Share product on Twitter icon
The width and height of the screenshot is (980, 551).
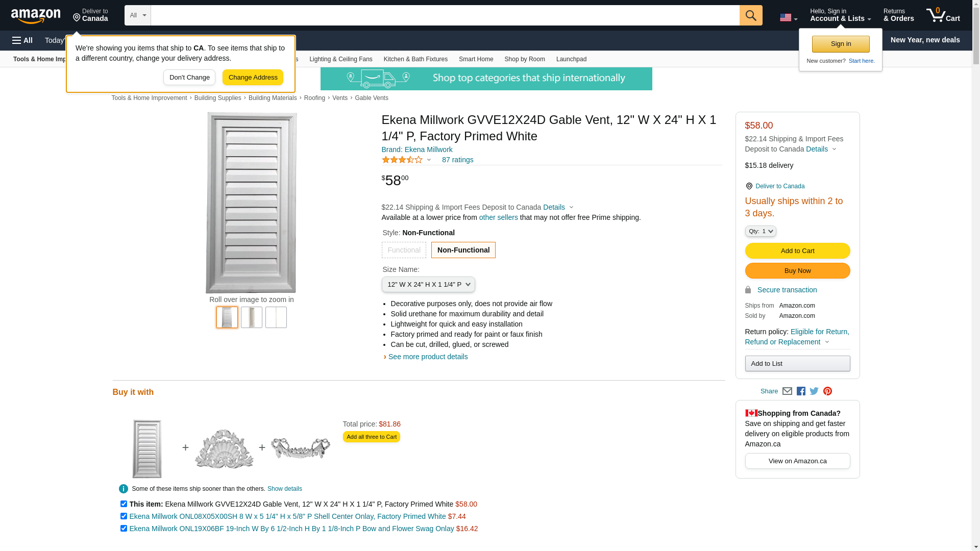tap(814, 391)
